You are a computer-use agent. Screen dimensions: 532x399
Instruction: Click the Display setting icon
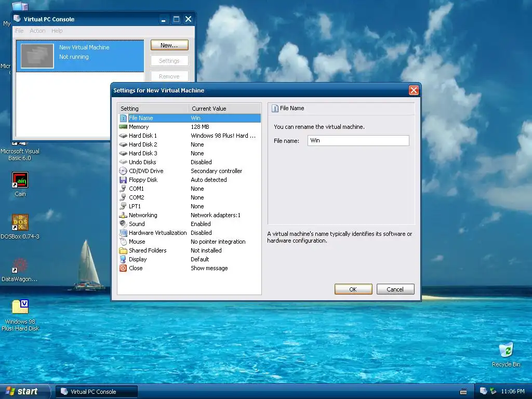pyautogui.click(x=123, y=260)
